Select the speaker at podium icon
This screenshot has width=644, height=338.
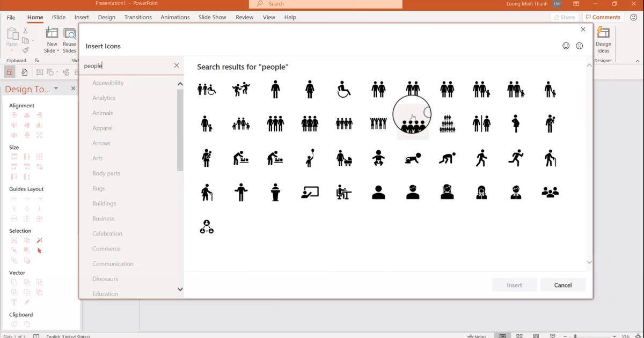click(275, 192)
